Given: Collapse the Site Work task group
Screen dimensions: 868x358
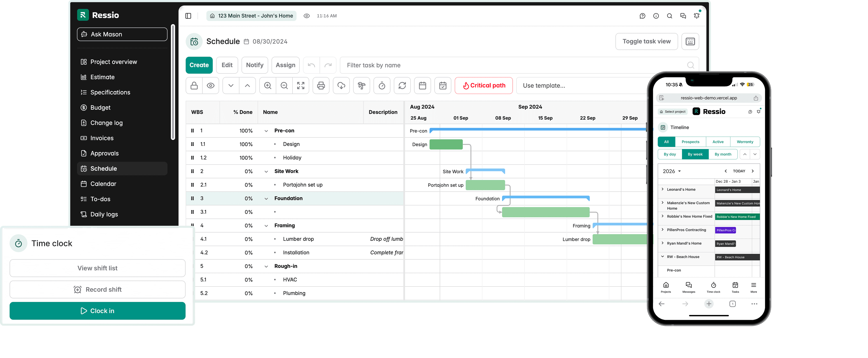Looking at the screenshot, I should [x=266, y=171].
